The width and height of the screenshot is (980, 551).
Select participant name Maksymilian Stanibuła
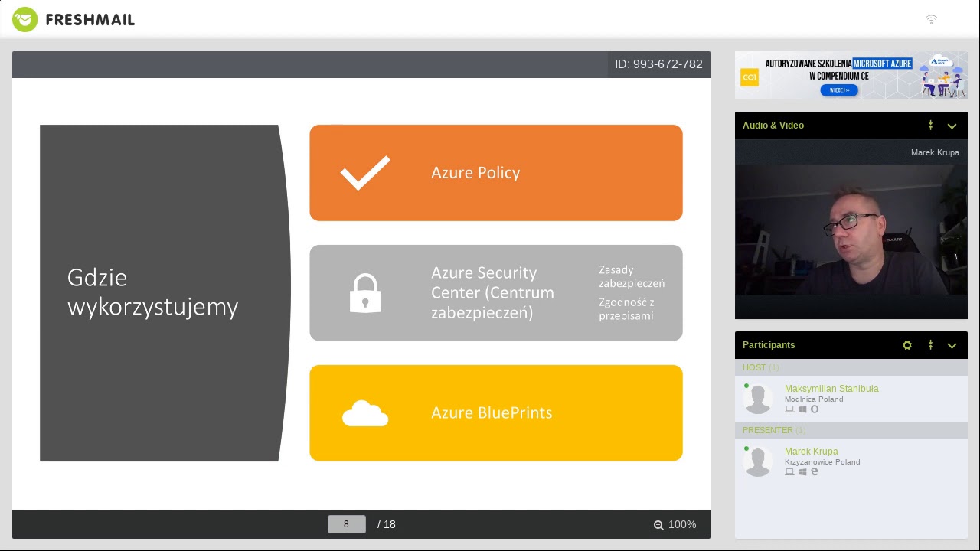[831, 389]
